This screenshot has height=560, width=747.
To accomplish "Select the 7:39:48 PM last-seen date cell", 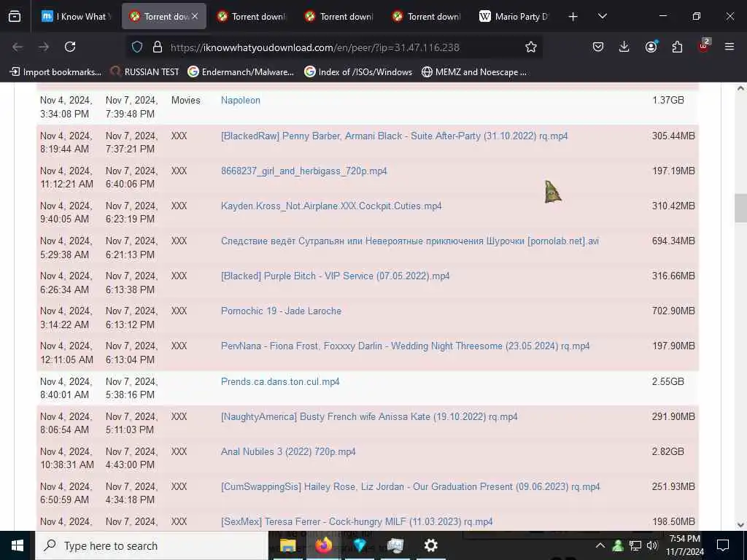I will 131,107.
